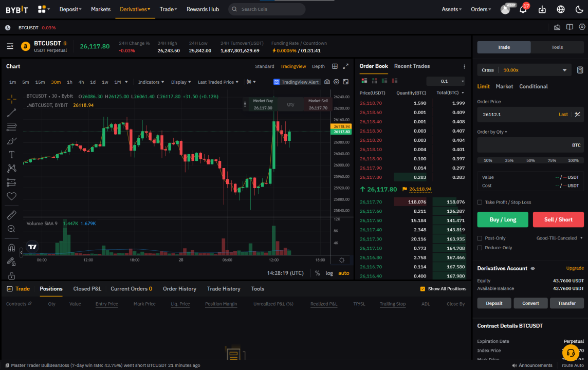588x370 pixels.
Task: Set quantity slider to 50%
Action: [x=530, y=160]
